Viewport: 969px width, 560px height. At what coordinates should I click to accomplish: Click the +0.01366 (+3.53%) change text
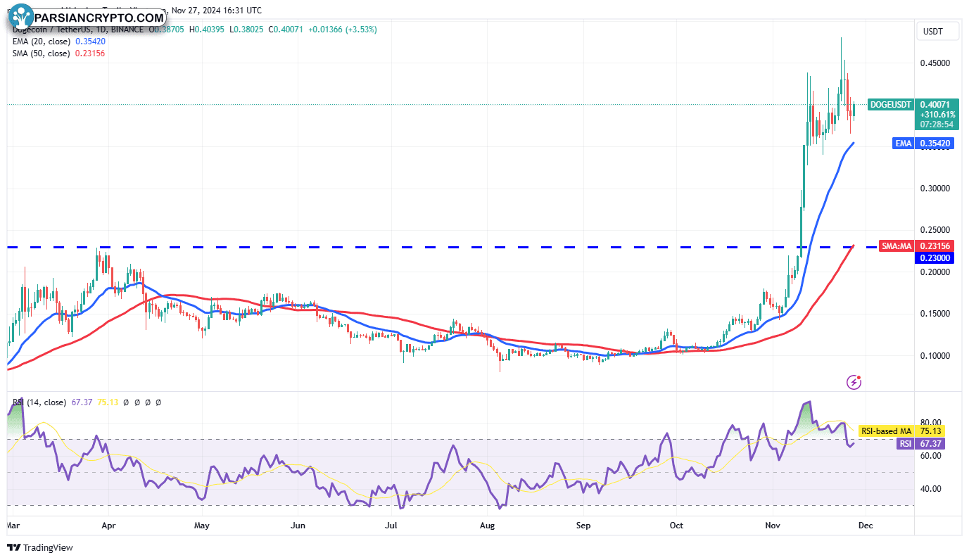[x=344, y=30]
